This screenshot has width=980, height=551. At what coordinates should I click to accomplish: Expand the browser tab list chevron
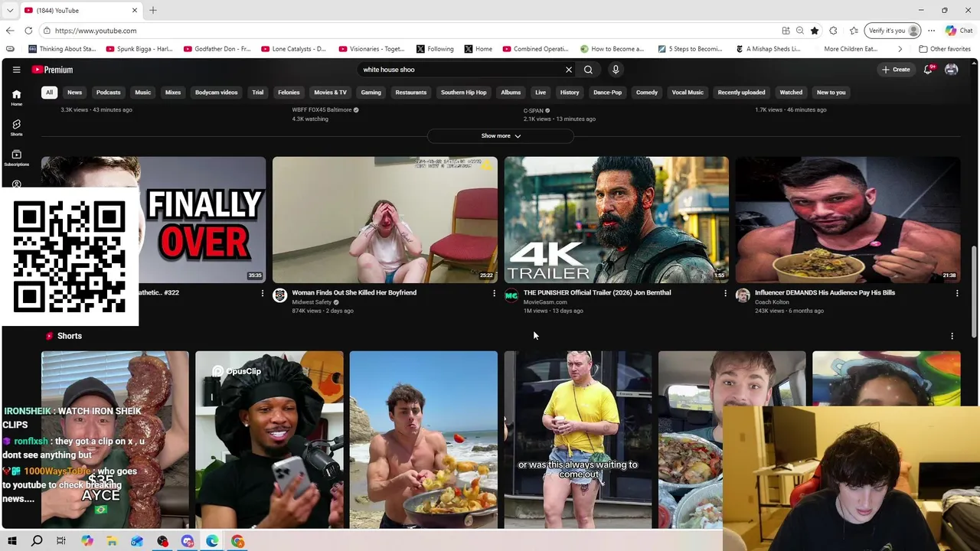10,10
